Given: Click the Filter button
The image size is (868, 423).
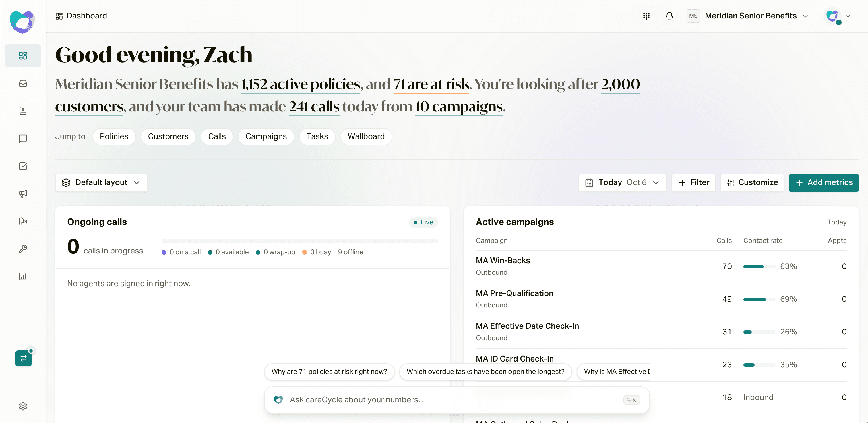Looking at the screenshot, I should 693,182.
